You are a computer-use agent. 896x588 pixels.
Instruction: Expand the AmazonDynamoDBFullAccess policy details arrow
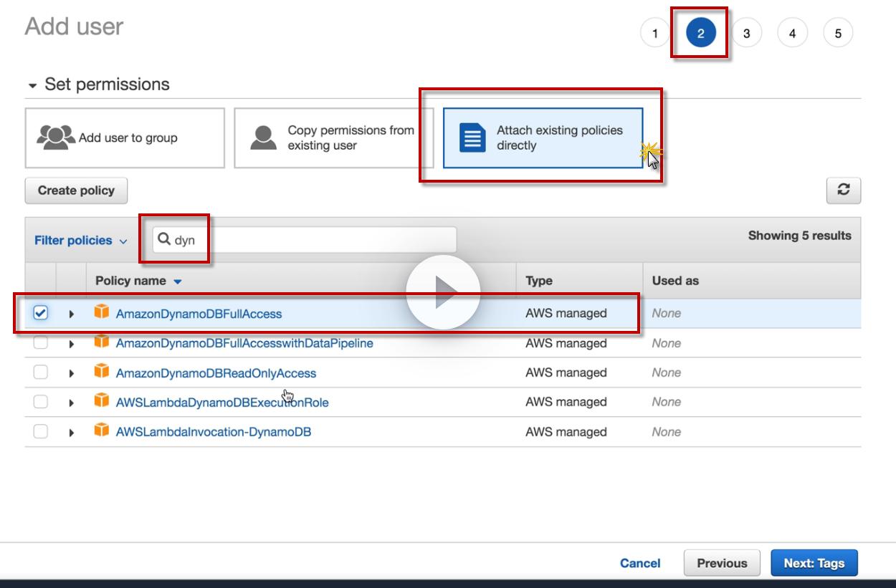coord(72,314)
